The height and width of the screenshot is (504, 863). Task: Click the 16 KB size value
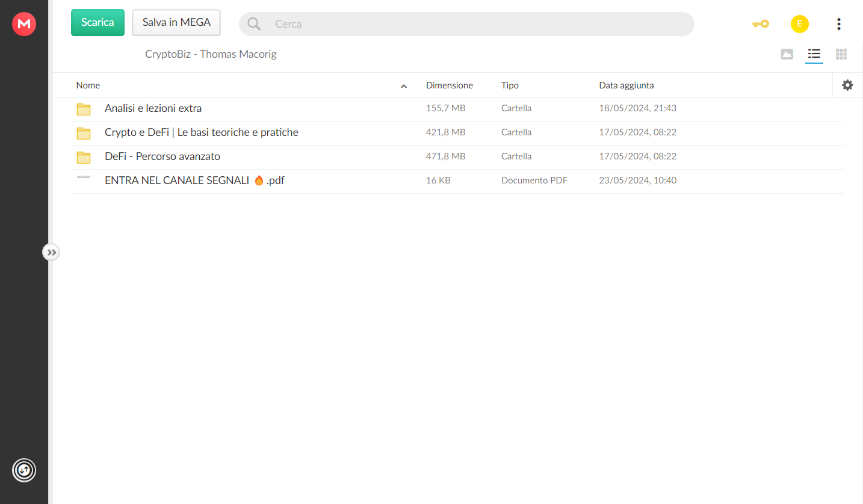(x=438, y=180)
